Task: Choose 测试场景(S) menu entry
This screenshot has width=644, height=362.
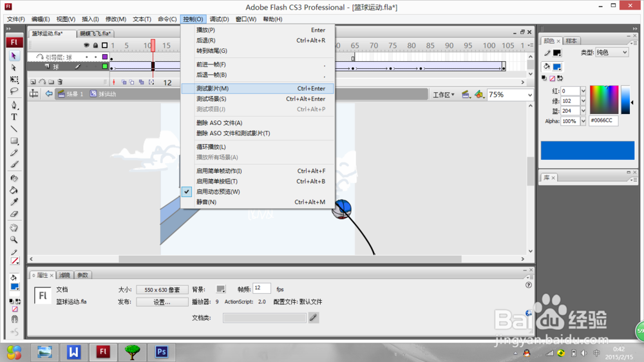Action: (258, 99)
